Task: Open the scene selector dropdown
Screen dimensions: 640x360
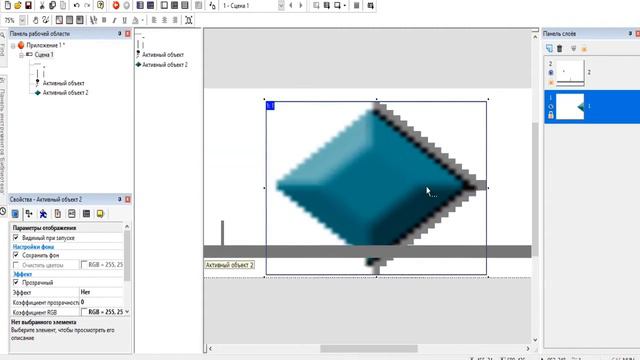Action: pyautogui.click(x=281, y=5)
